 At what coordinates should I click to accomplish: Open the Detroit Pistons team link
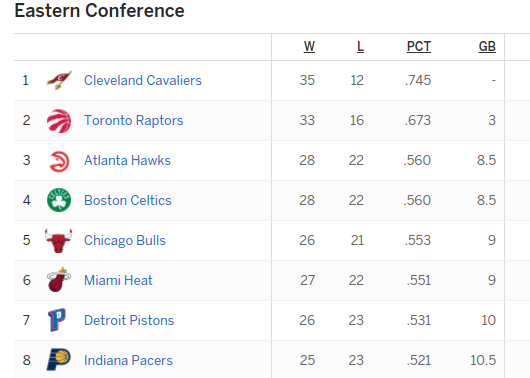coord(129,320)
